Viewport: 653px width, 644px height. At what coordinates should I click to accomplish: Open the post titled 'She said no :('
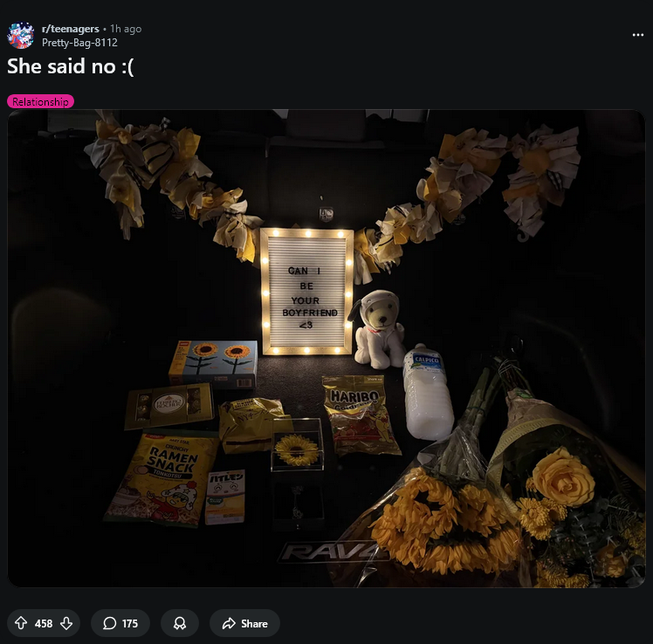pos(71,66)
